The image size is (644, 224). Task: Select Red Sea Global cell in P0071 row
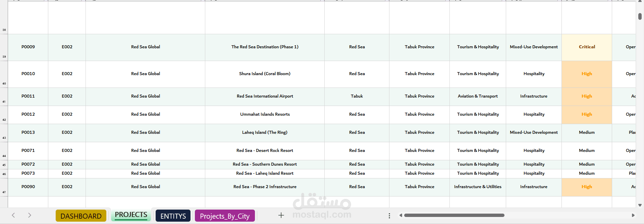click(145, 151)
